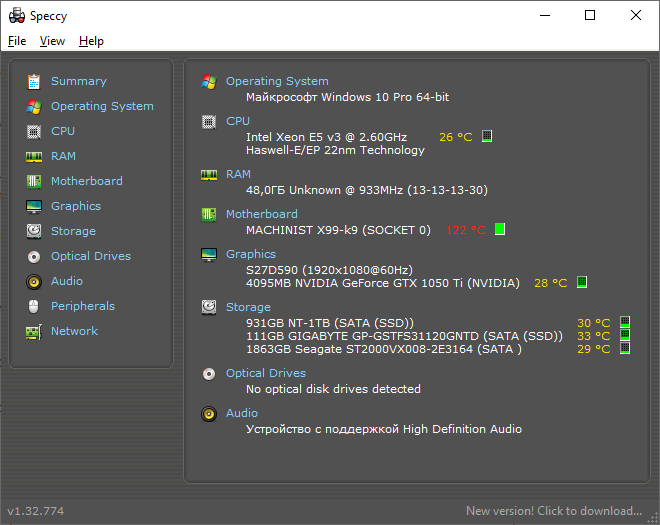Click the CPU temperature indicator next to 26 °C
The height and width of the screenshot is (525, 660).
(x=487, y=136)
